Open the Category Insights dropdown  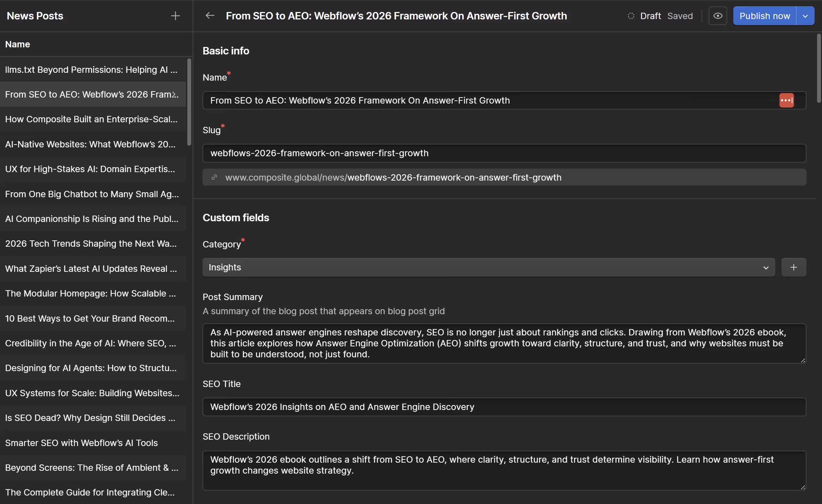point(489,267)
